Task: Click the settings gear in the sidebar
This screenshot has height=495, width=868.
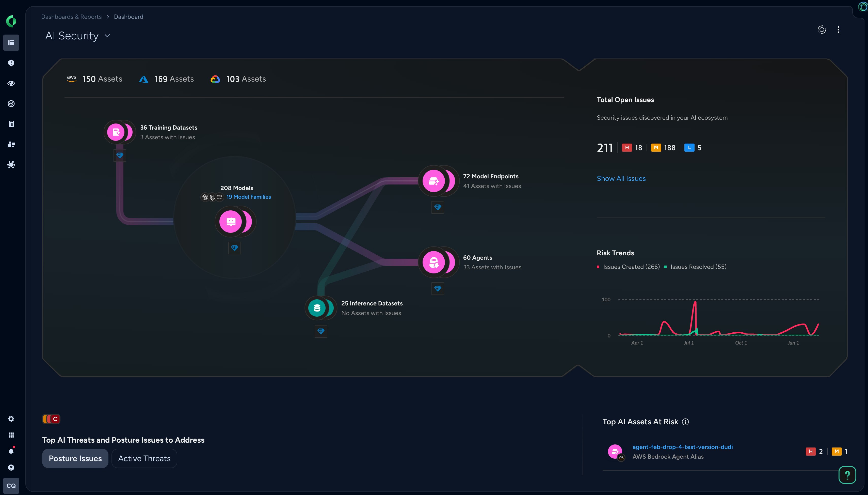Action: (11, 419)
